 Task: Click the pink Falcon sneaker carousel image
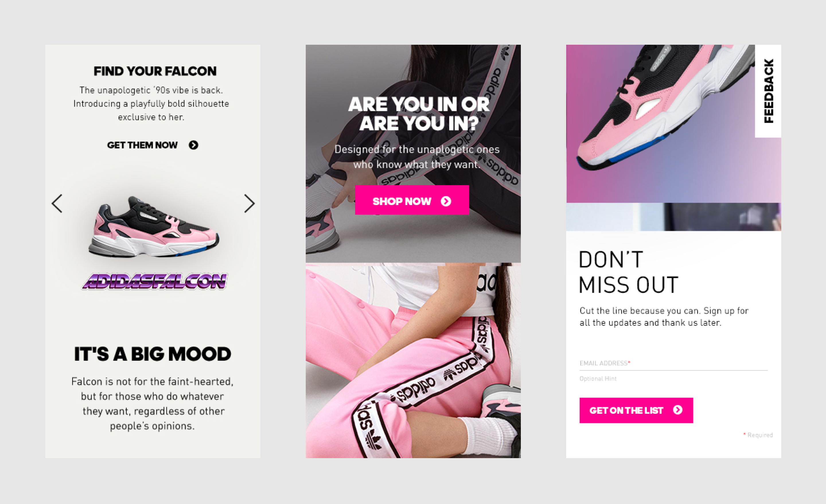153,227
